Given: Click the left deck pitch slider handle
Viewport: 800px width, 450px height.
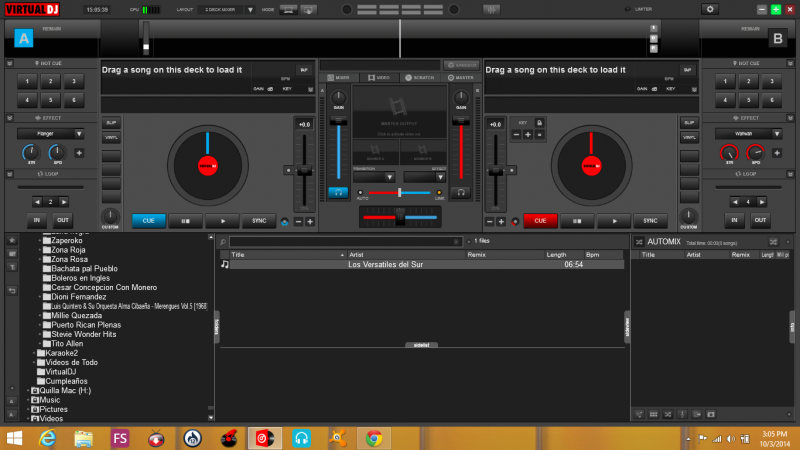Looking at the screenshot, I should pyautogui.click(x=303, y=171).
